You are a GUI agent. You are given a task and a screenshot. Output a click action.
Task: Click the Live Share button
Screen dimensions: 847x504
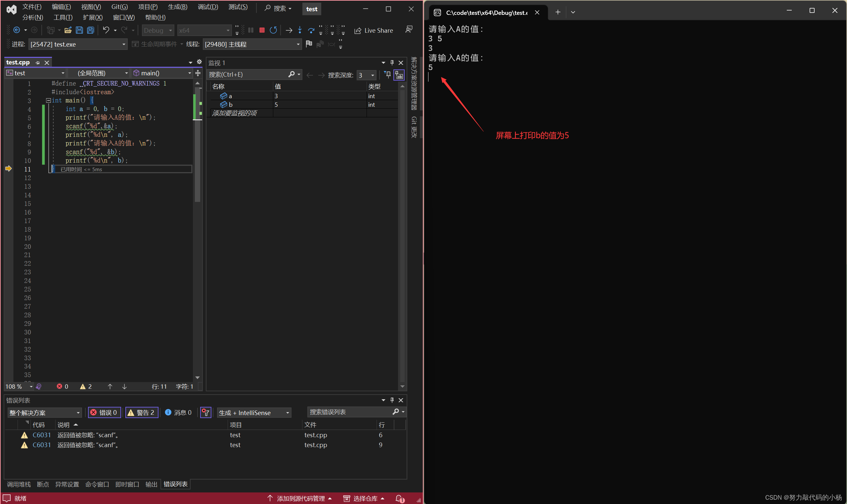point(374,30)
